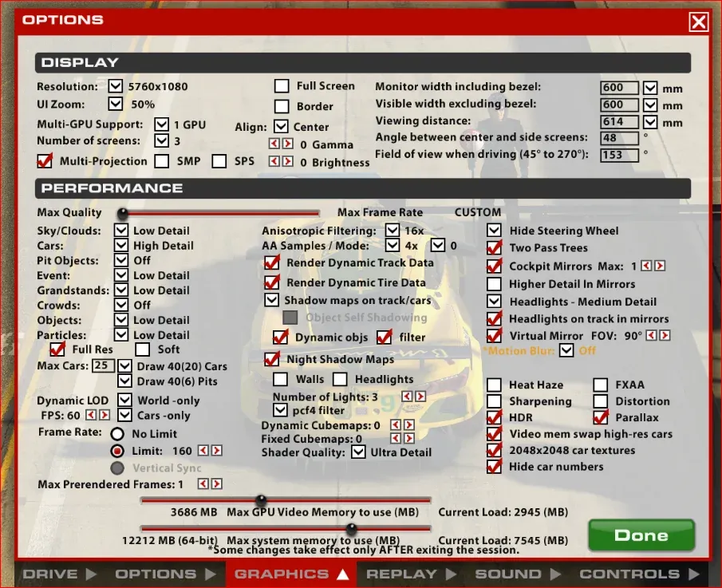
Task: Select the No Limit frame rate option
Action: 117,434
